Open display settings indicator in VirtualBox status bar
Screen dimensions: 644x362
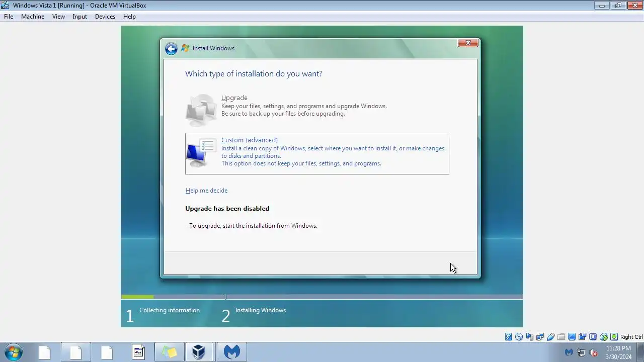tap(572, 337)
